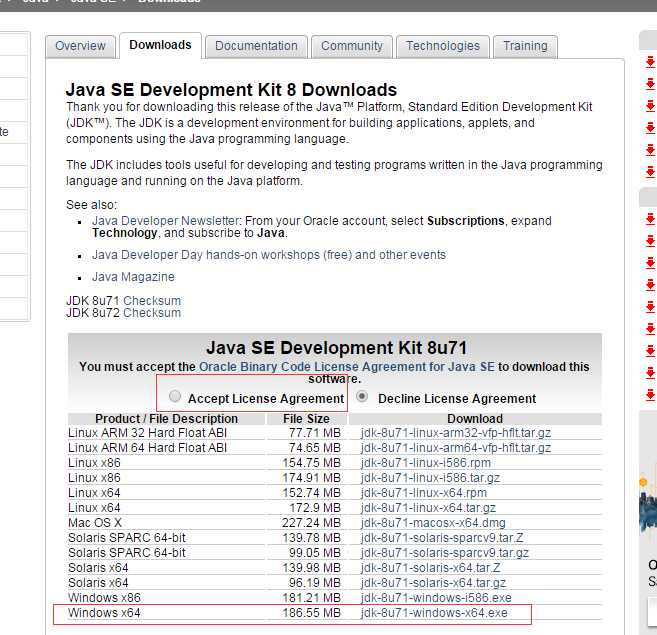The image size is (657, 635).
Task: Download jdk-8u71-windows-i586.exe
Action: (x=436, y=598)
